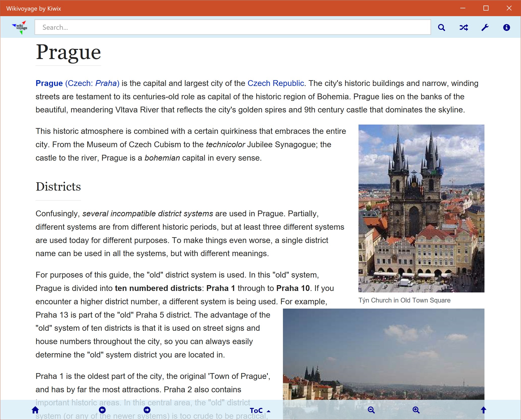Zoom out using bottom magnifier icon
This screenshot has height=420, width=521.
(x=371, y=410)
